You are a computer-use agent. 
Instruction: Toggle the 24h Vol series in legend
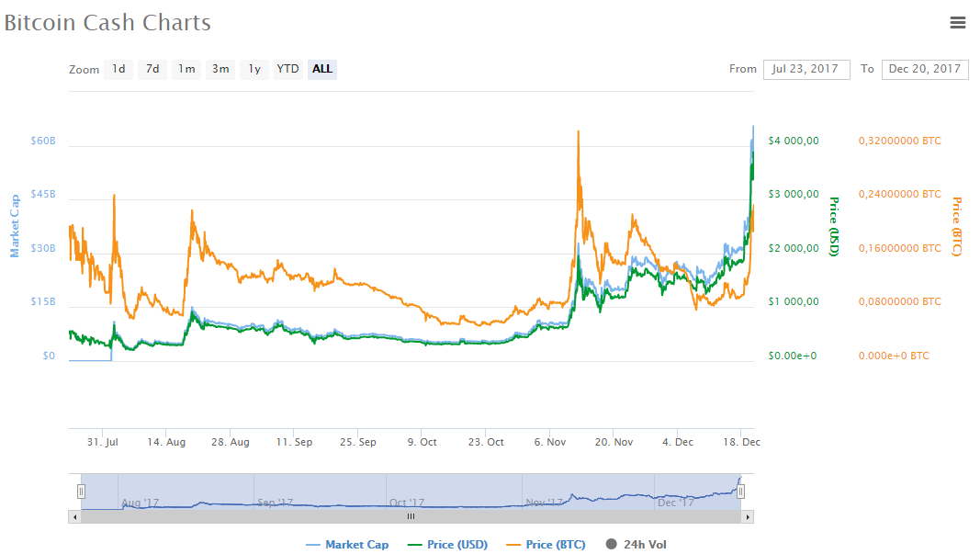click(636, 545)
